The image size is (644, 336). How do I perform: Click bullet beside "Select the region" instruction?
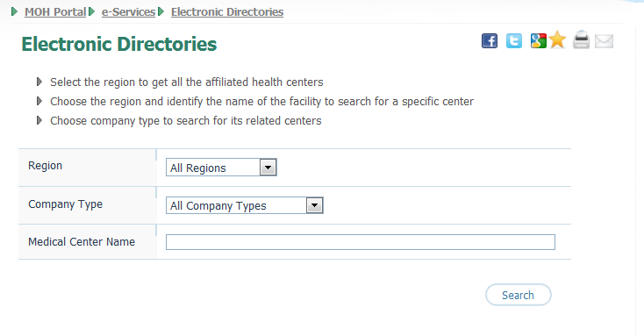(39, 82)
